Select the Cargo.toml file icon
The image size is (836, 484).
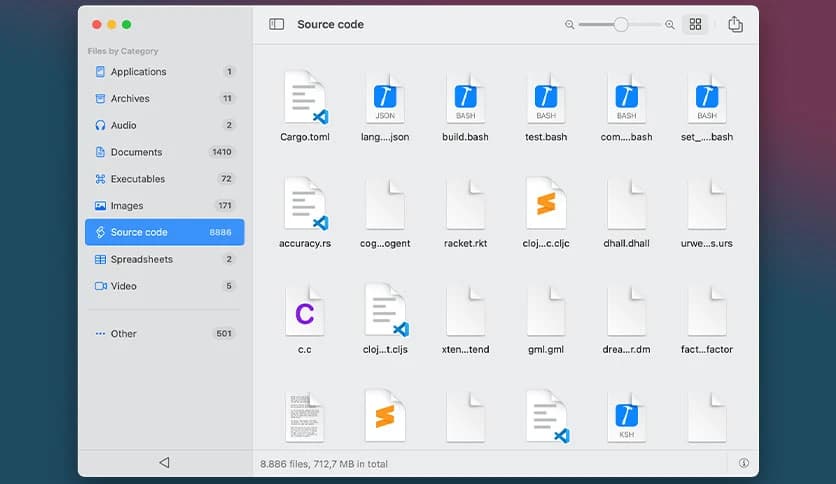pyautogui.click(x=305, y=98)
